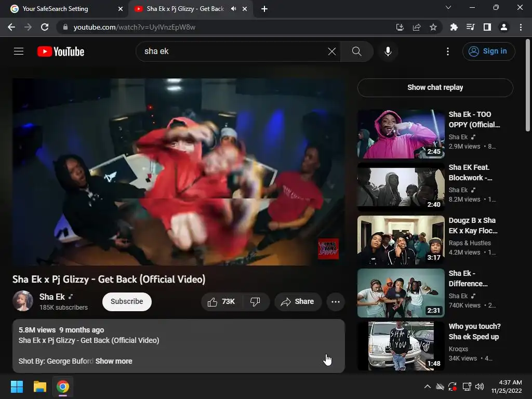This screenshot has height=399, width=532.
Task: Click the Chrome taskbar icon
Action: (x=63, y=387)
